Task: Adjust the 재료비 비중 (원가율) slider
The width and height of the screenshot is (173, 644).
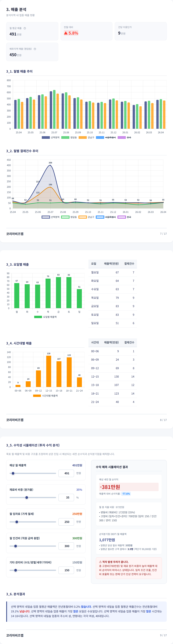Action: [x=33, y=498]
